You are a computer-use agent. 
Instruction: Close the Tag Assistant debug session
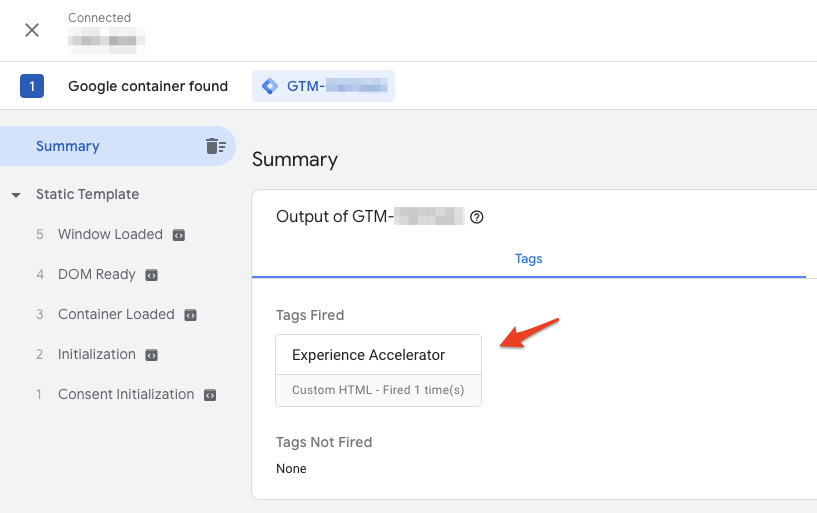click(x=32, y=30)
